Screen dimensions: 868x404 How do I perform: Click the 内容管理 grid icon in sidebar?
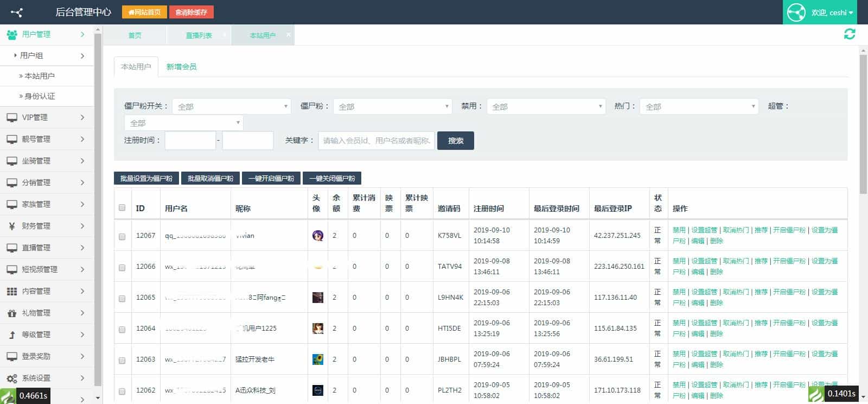[12, 292]
